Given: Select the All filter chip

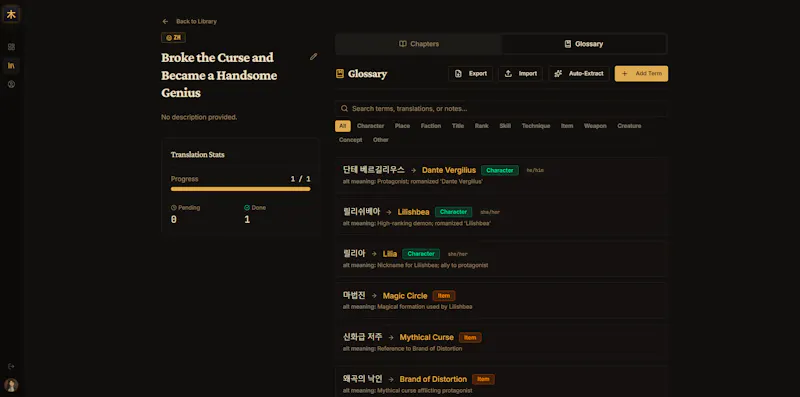Looking at the screenshot, I should click(x=343, y=126).
